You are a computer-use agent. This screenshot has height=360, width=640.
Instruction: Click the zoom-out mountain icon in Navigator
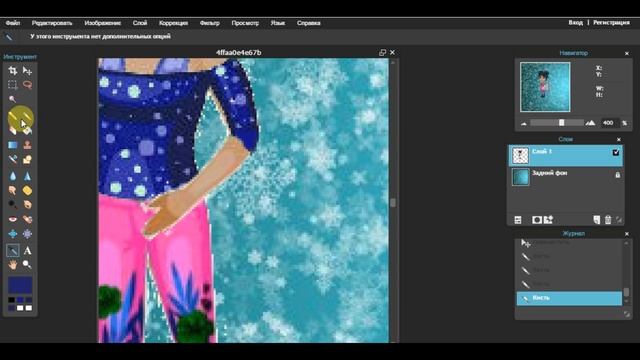pyautogui.click(x=524, y=123)
